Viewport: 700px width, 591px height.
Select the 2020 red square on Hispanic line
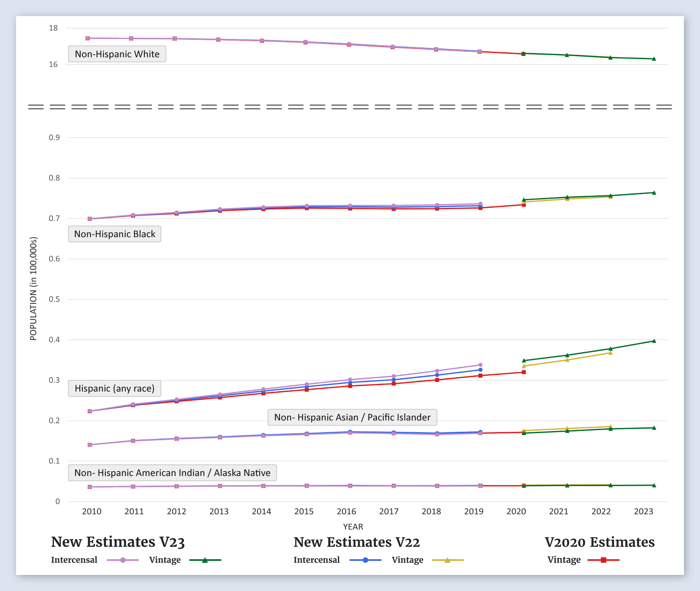pyautogui.click(x=524, y=372)
